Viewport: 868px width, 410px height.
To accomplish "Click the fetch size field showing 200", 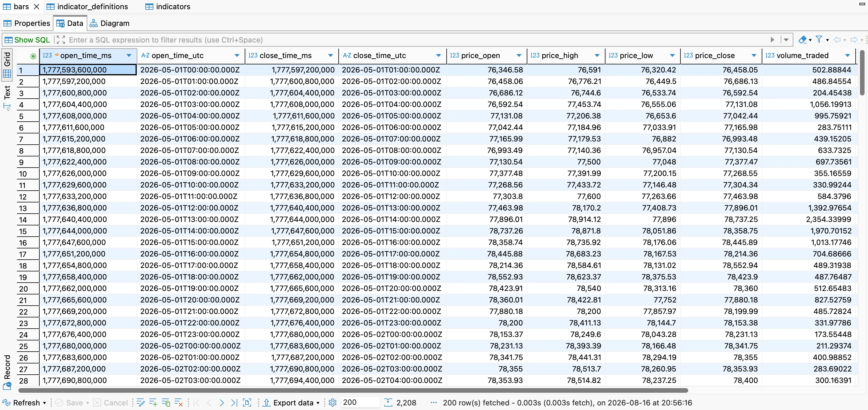I will (x=360, y=402).
